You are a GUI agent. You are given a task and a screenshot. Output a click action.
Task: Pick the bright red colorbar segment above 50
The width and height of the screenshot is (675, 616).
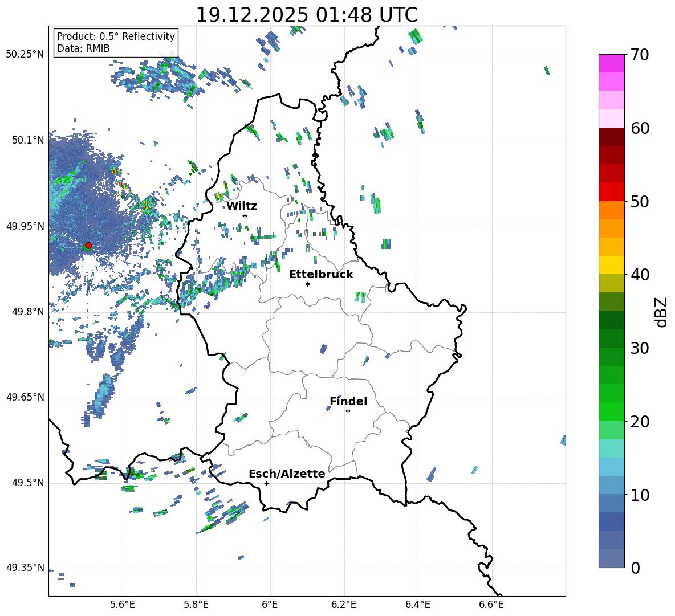coord(612,192)
